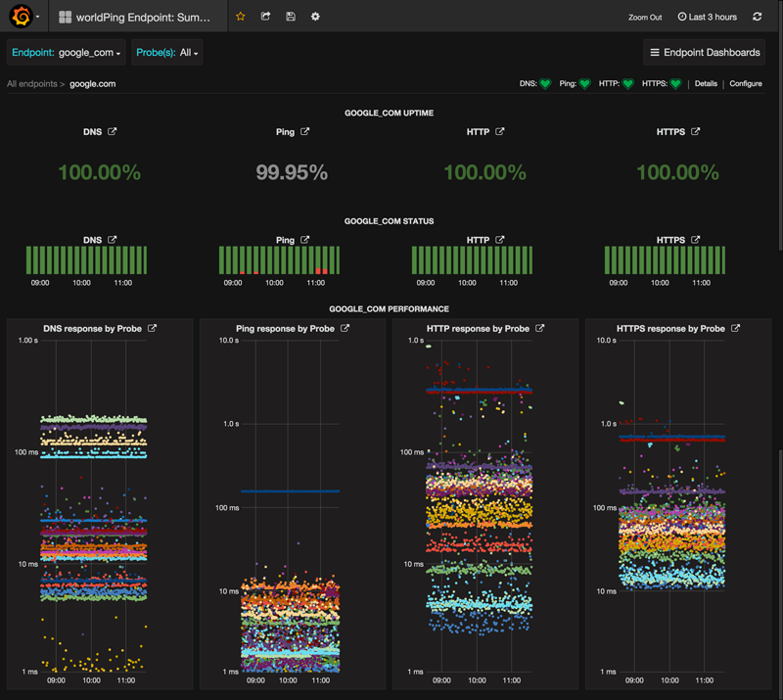Open HTTP uptime external link icon
The width and height of the screenshot is (783, 700).
coord(500,131)
